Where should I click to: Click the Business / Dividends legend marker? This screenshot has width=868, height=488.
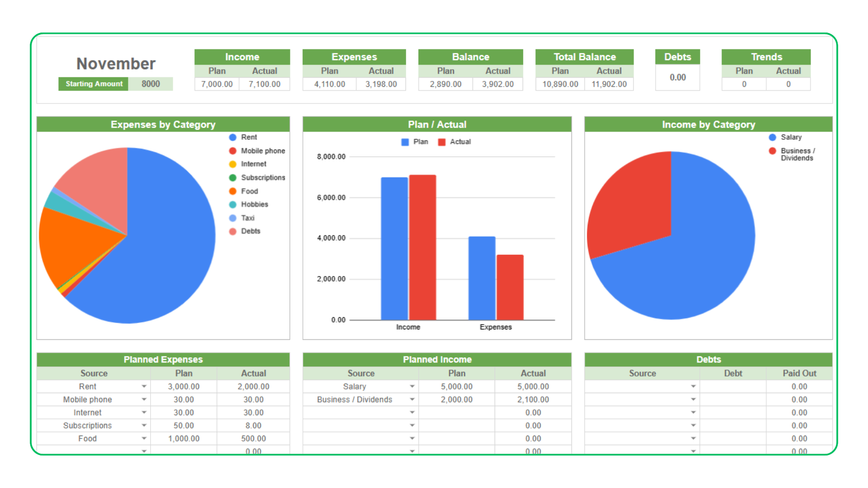773,151
